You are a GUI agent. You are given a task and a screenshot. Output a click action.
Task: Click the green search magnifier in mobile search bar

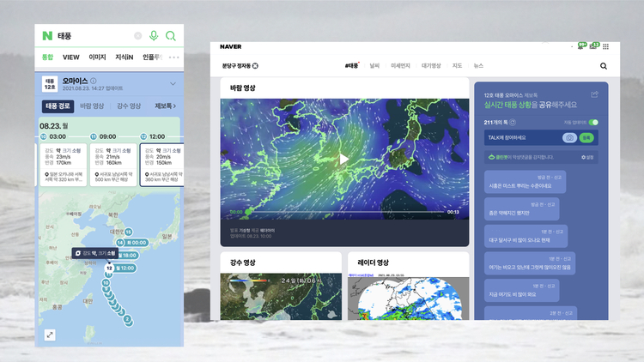pos(171,35)
